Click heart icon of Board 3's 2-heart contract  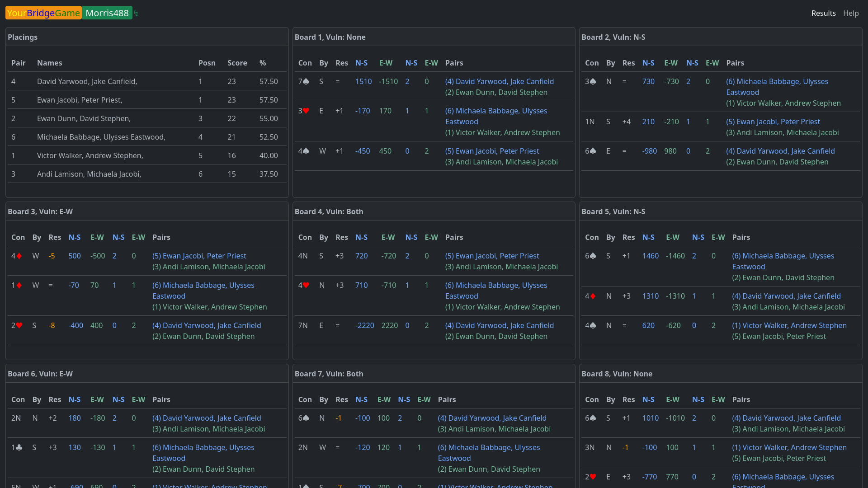click(19, 325)
